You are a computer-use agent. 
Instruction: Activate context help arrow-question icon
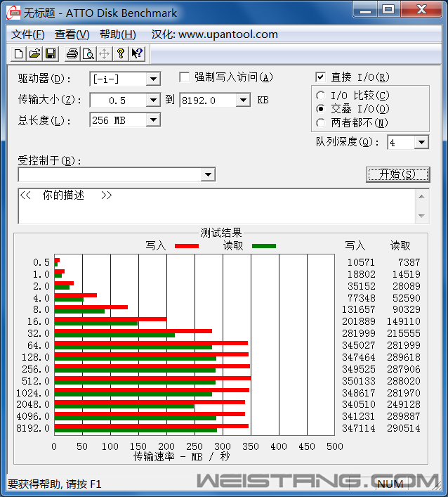tap(137, 54)
